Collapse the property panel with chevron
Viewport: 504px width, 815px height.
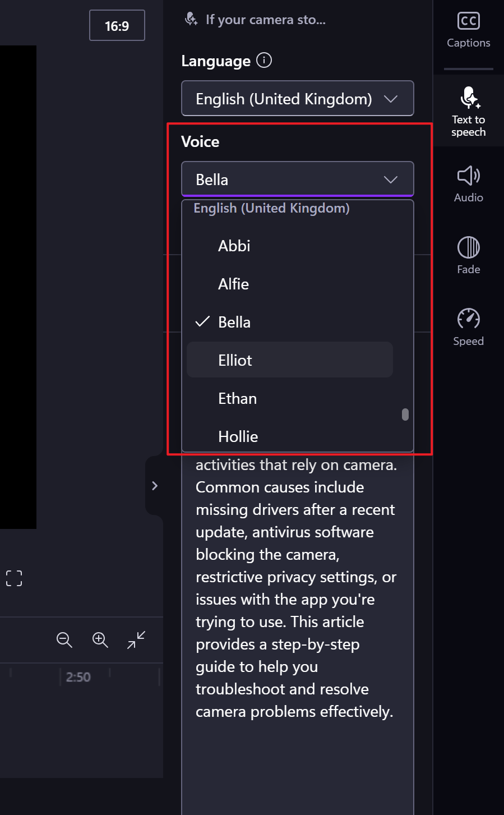click(155, 486)
